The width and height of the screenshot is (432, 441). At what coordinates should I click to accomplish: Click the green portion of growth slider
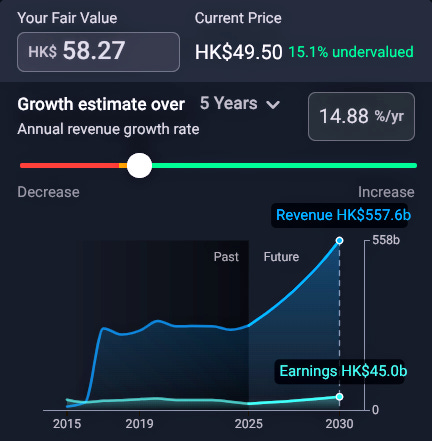click(x=284, y=165)
